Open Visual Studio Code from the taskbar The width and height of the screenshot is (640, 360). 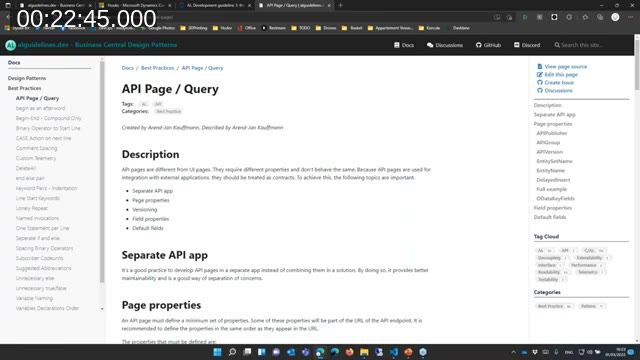pos(393,352)
